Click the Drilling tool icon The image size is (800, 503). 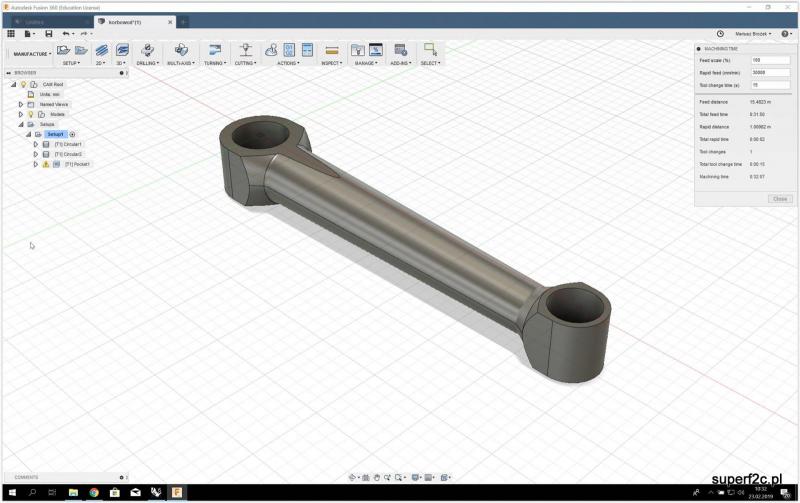click(x=147, y=50)
